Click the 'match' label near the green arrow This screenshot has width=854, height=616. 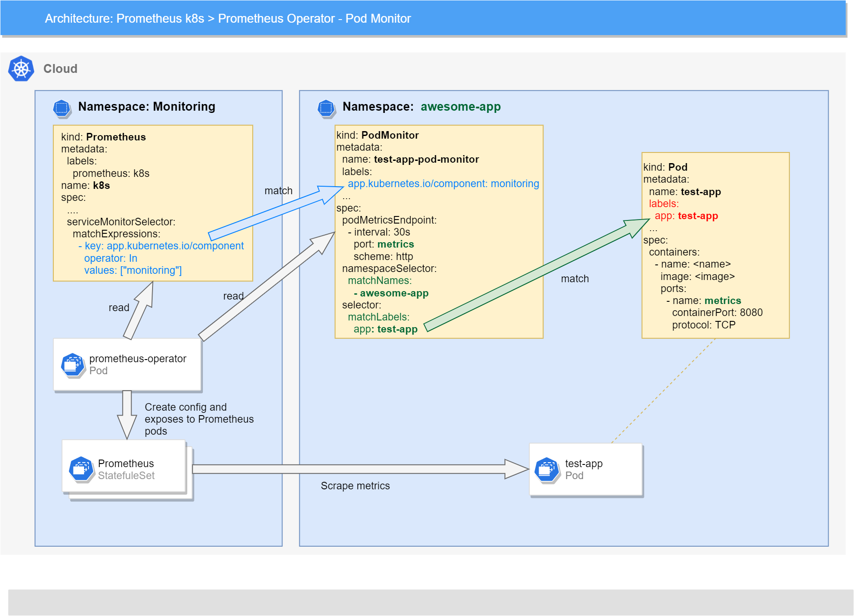click(575, 279)
